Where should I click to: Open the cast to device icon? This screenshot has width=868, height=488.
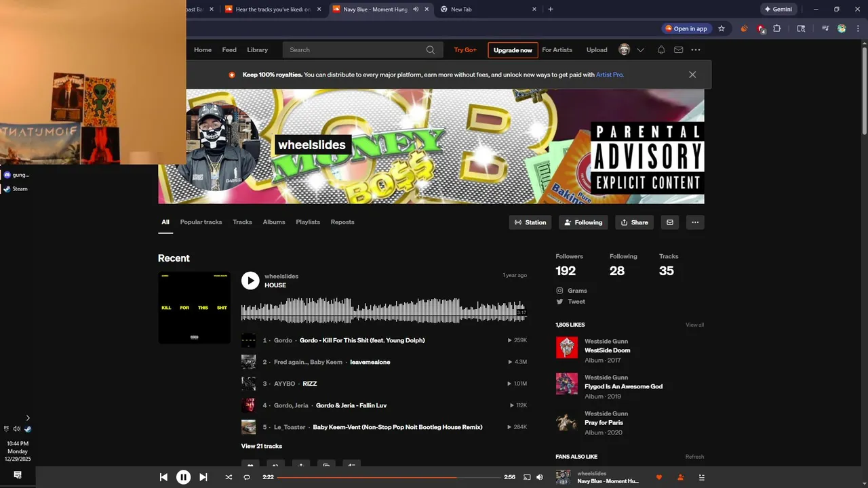pos(527,477)
